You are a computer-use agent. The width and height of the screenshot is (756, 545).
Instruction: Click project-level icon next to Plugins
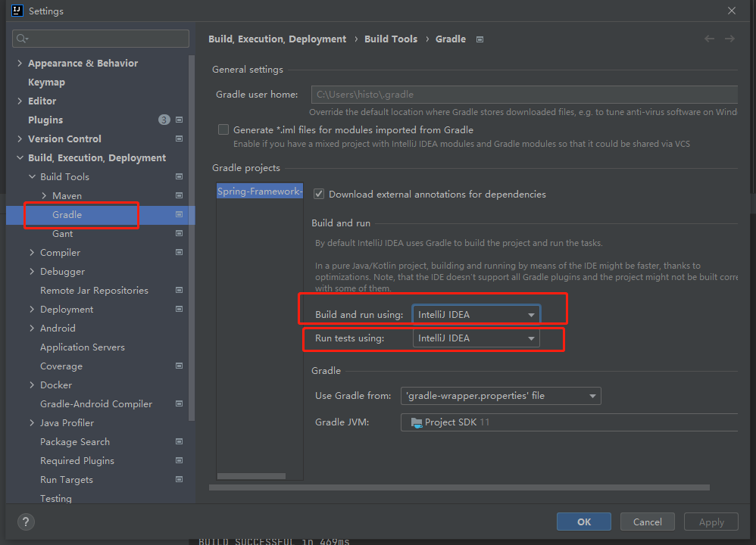tap(180, 120)
